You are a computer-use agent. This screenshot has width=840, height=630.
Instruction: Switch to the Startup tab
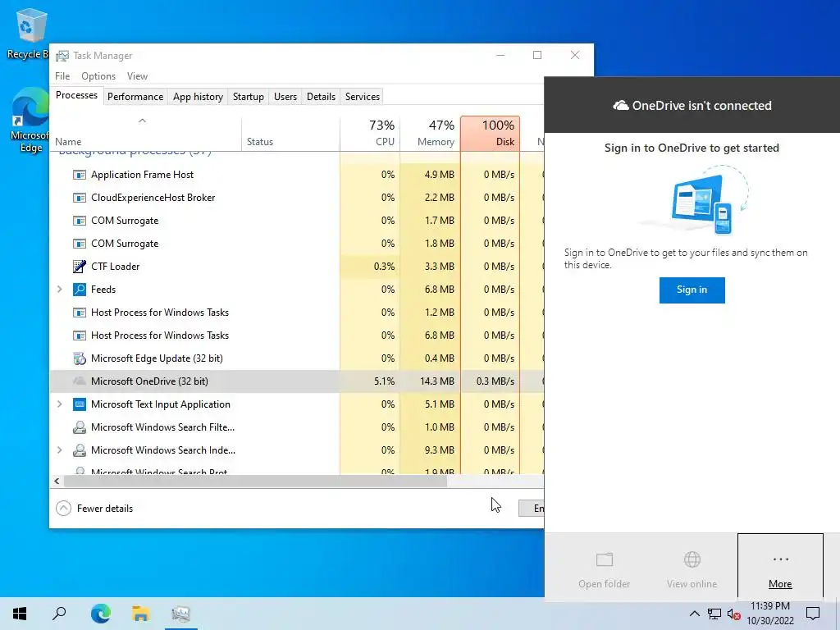(248, 97)
